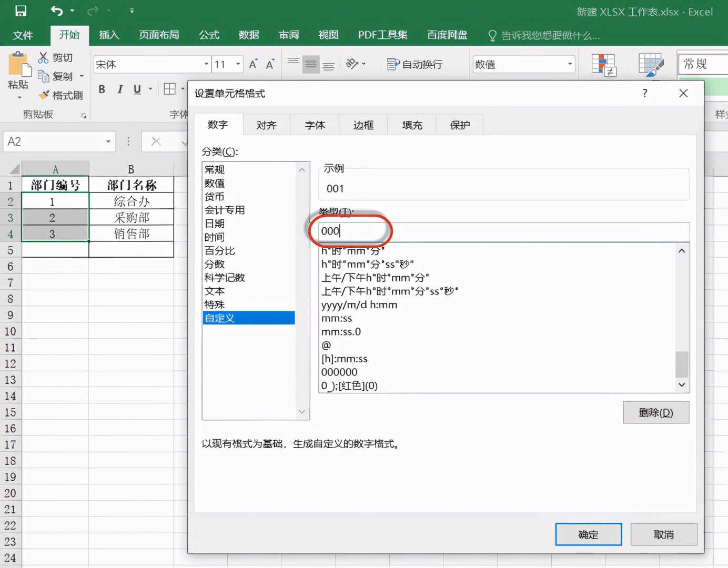Click the Redo icon
728x568 pixels.
pos(93,11)
